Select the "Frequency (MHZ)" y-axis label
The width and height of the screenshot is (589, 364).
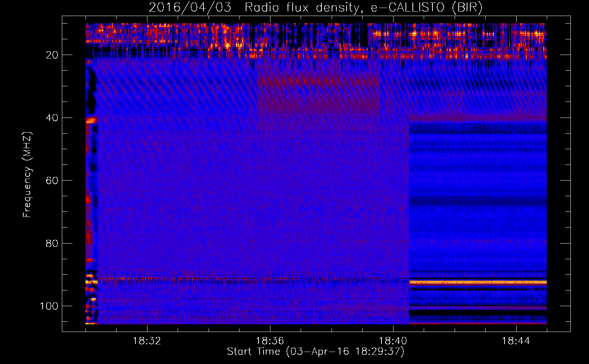pos(27,175)
